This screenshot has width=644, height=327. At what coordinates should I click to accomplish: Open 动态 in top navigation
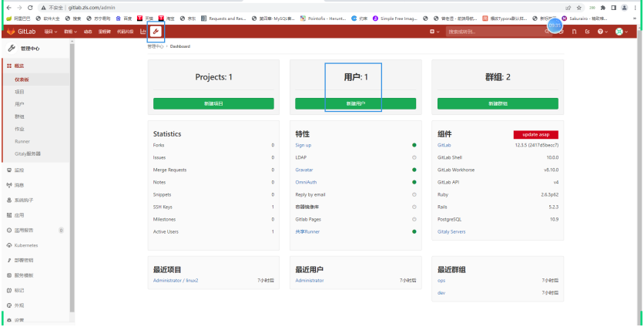88,32
